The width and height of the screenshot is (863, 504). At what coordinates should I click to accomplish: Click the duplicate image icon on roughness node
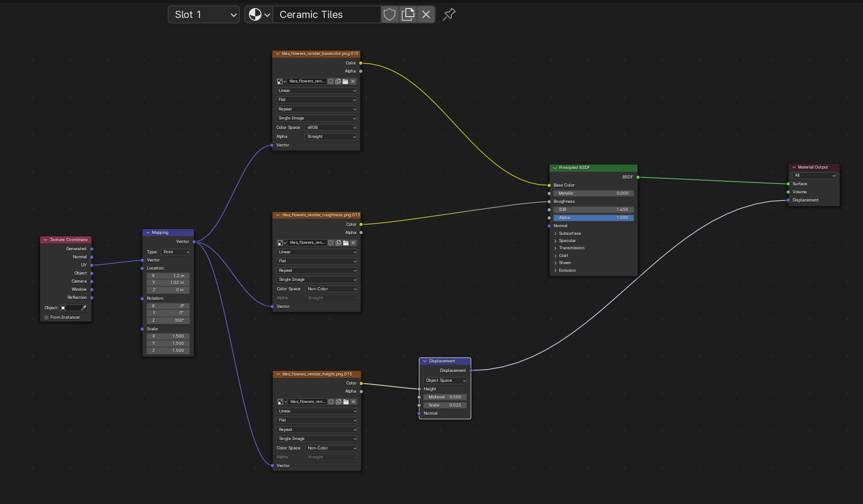click(x=339, y=243)
